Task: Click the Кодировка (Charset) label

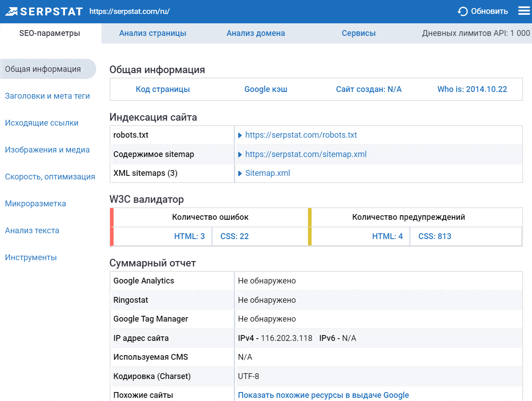Action: pos(152,376)
